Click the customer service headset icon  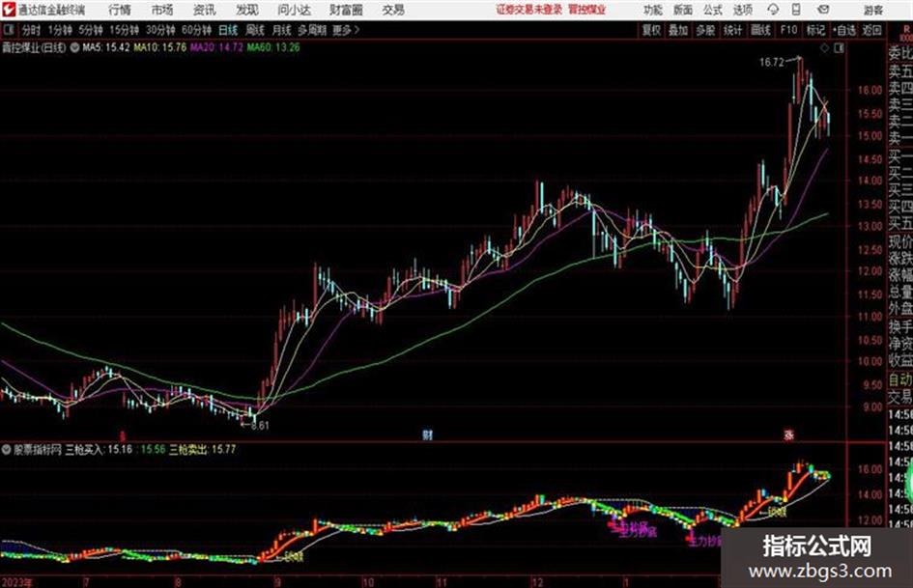[773, 10]
